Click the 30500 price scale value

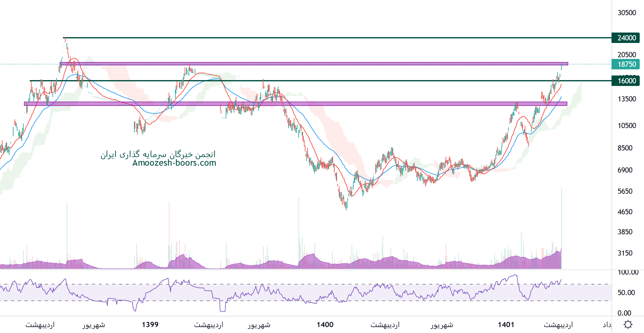pos(627,13)
